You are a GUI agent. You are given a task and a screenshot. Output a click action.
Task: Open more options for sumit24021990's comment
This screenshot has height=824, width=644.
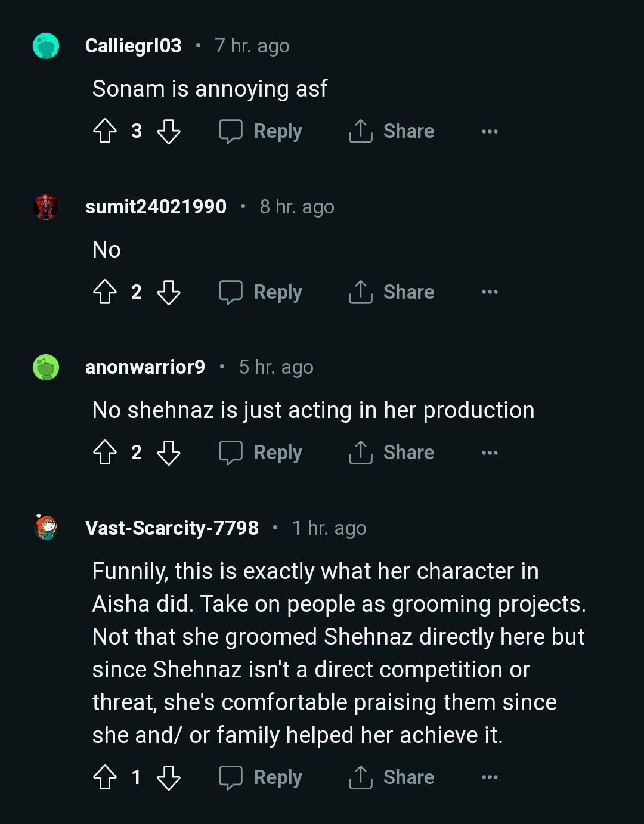pyautogui.click(x=490, y=292)
